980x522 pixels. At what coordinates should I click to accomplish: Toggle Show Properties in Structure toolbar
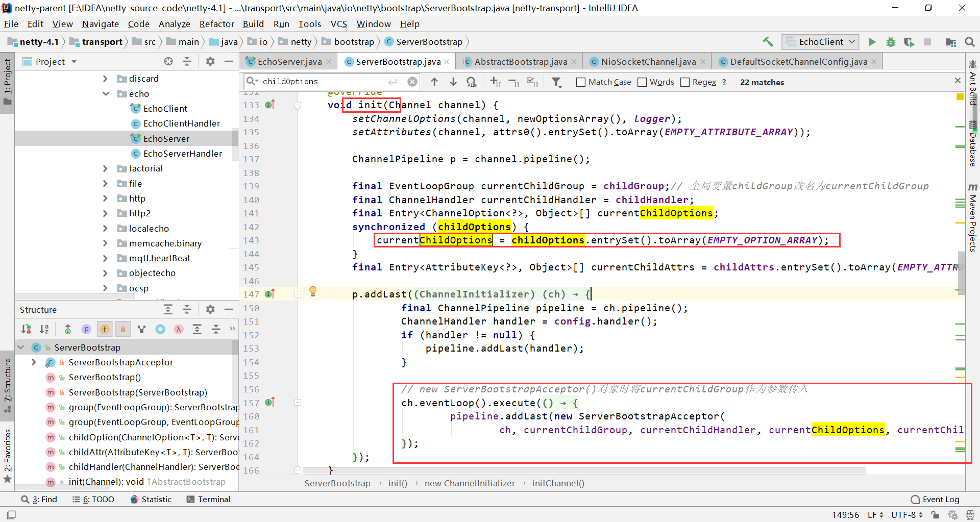[x=86, y=329]
